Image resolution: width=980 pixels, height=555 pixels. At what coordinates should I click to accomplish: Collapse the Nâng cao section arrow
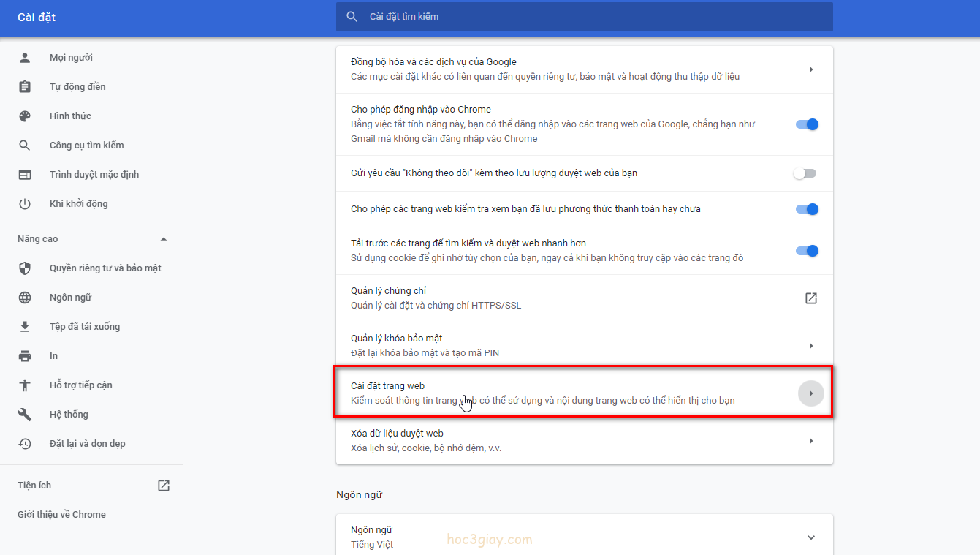click(164, 239)
